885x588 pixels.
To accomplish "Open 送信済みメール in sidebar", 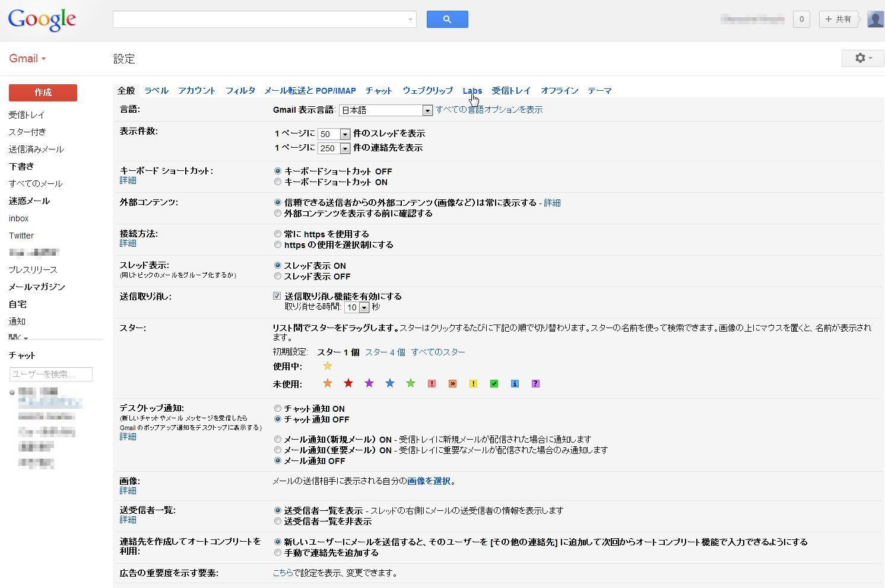I will coord(36,149).
